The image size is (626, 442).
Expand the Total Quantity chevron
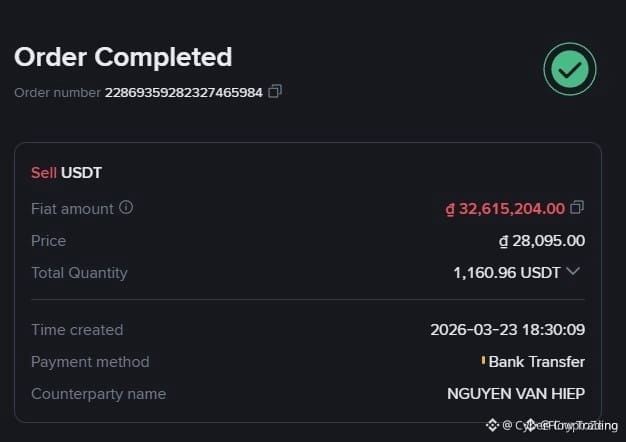click(573, 272)
